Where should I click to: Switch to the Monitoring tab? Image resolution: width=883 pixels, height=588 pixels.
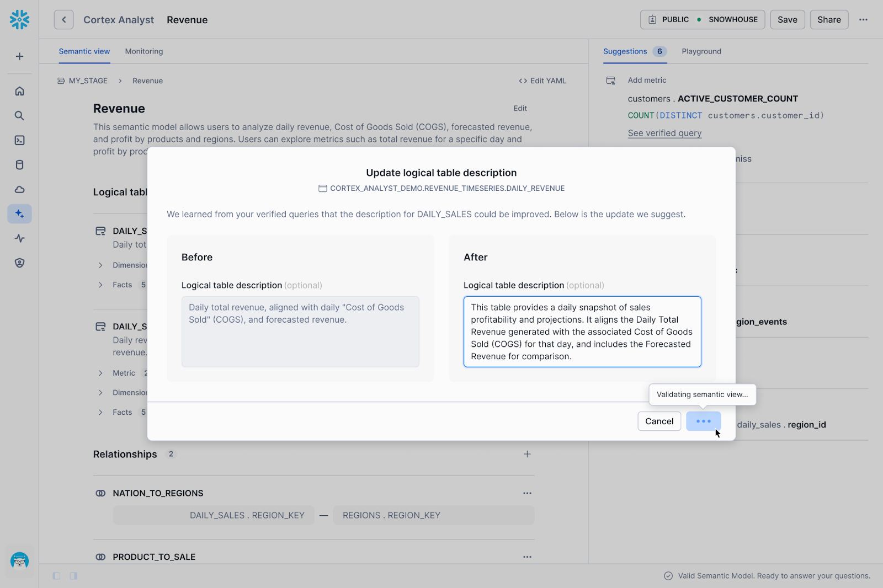click(144, 51)
